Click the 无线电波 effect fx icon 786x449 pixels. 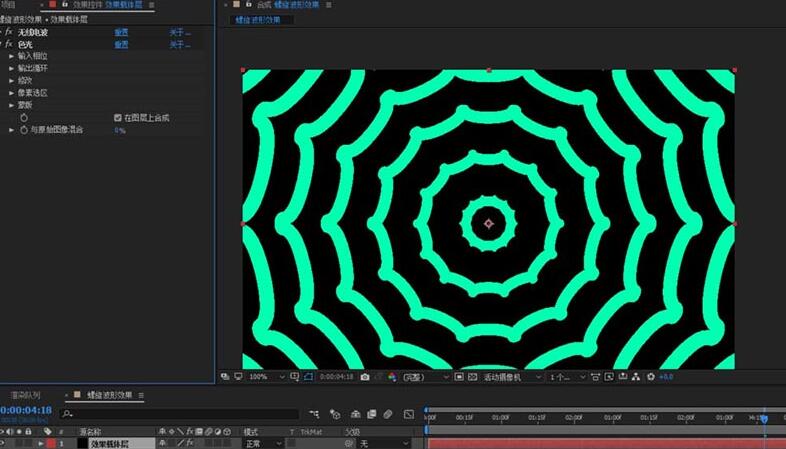(9, 32)
